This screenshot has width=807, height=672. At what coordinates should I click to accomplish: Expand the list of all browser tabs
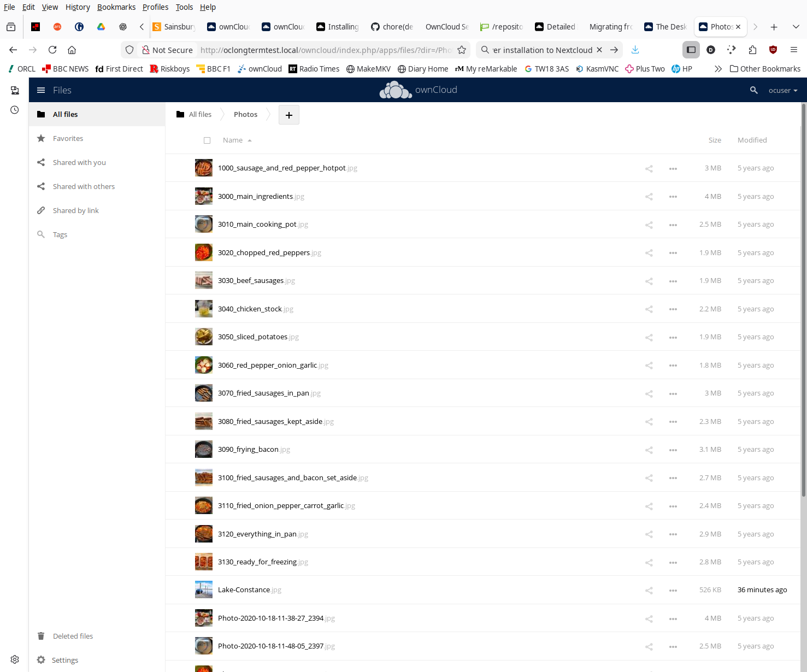[x=796, y=27]
